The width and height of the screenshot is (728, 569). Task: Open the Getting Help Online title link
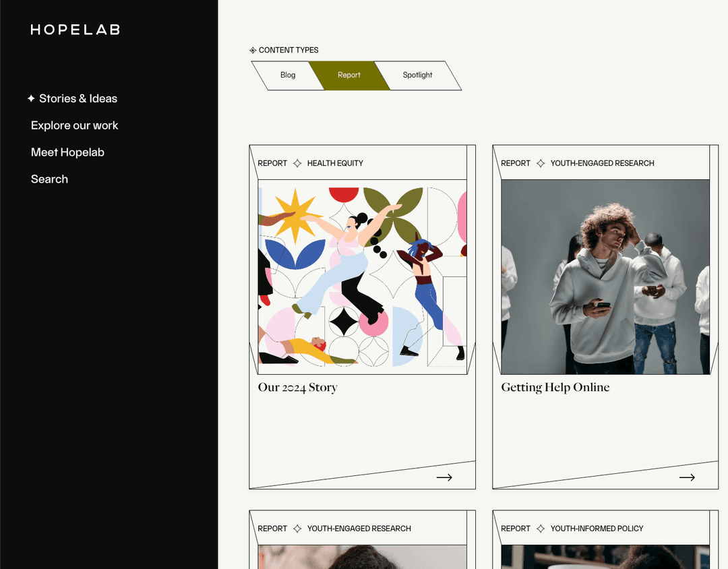[x=555, y=388]
